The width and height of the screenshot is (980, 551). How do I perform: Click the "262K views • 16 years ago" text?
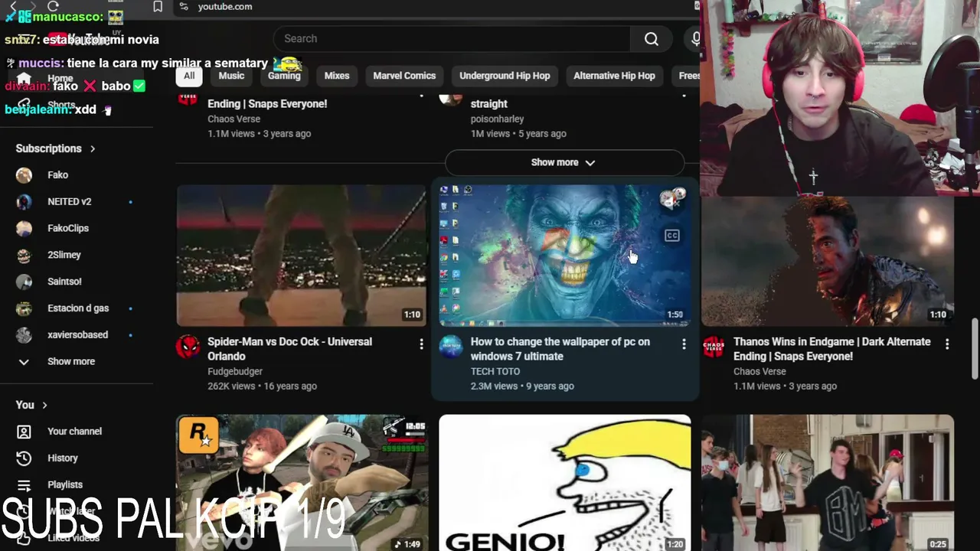[262, 386]
